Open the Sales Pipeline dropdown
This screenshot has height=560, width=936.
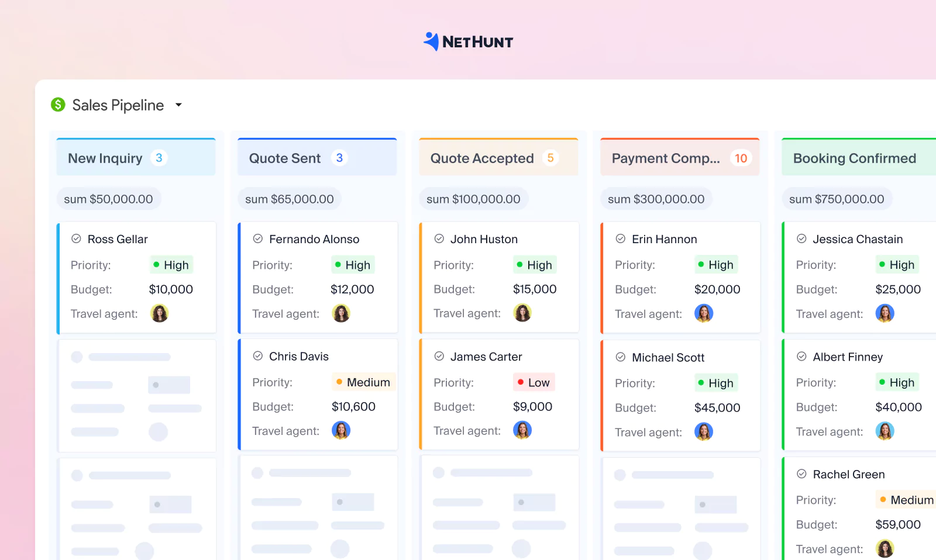(x=178, y=105)
